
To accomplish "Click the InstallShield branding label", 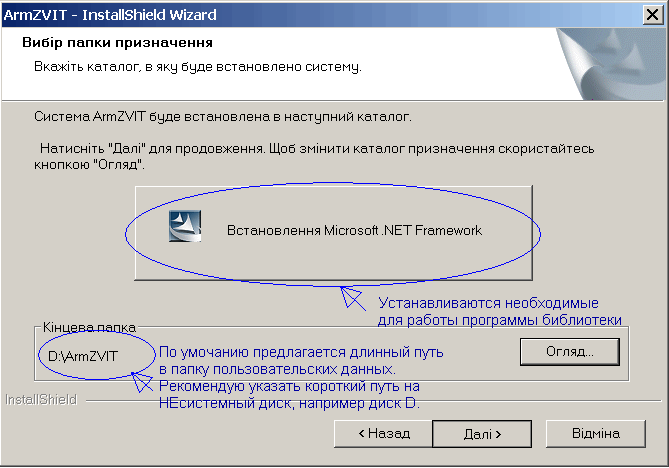I will click(41, 400).
